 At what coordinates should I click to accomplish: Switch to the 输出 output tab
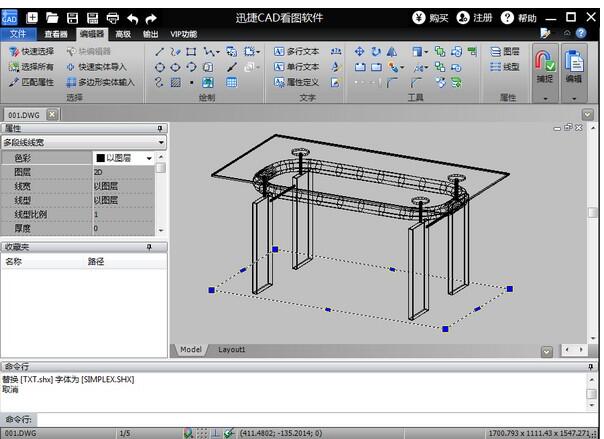pyautogui.click(x=150, y=34)
